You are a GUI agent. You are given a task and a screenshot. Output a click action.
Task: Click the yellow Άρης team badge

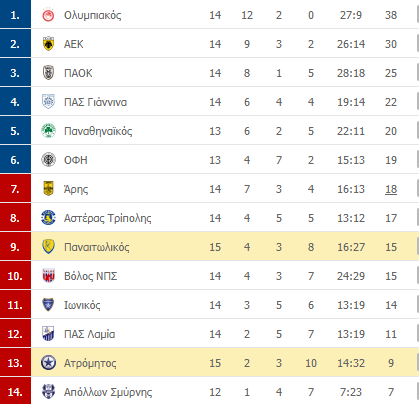click(x=48, y=189)
